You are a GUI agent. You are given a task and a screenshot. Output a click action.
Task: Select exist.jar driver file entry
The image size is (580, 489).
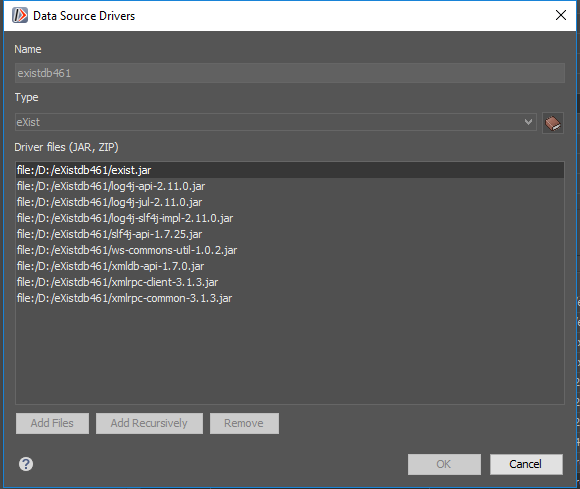click(290, 170)
